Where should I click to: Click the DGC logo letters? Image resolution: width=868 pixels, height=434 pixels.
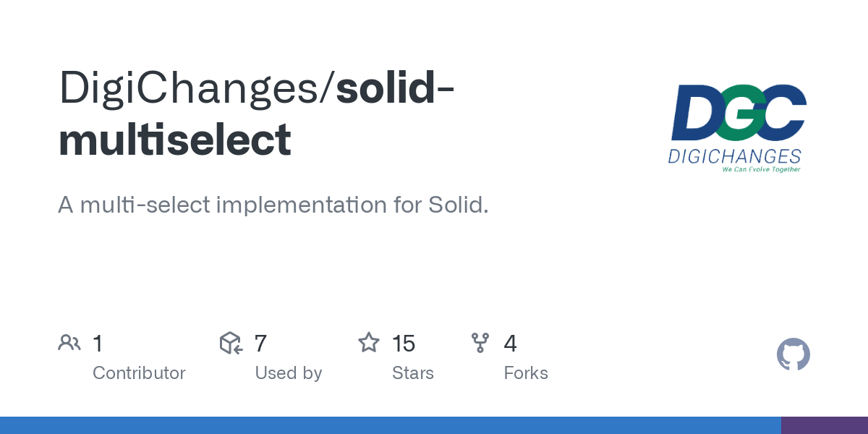[738, 112]
